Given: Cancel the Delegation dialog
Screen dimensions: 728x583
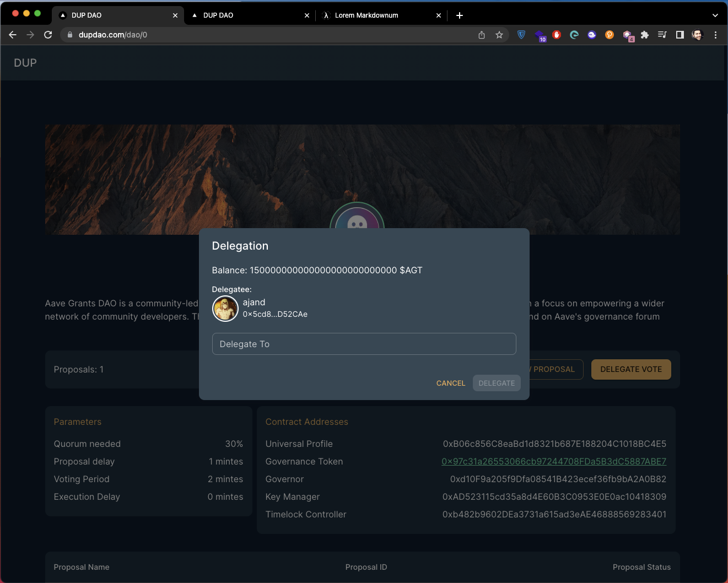Looking at the screenshot, I should tap(451, 383).
